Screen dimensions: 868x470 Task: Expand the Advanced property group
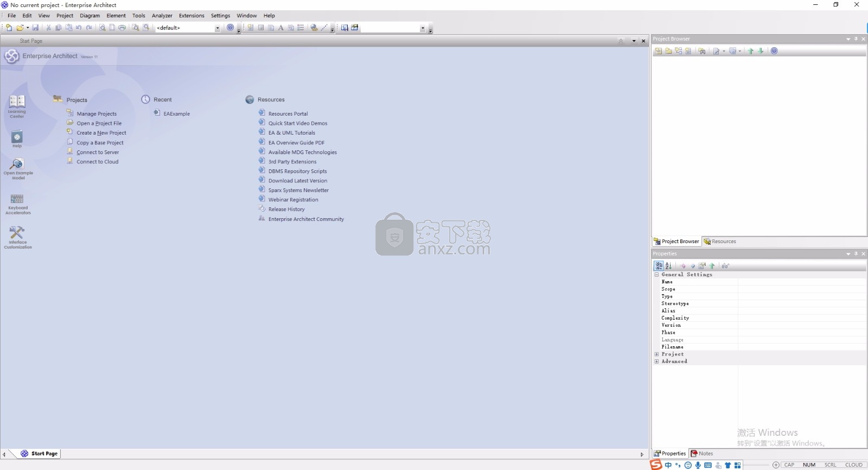656,361
